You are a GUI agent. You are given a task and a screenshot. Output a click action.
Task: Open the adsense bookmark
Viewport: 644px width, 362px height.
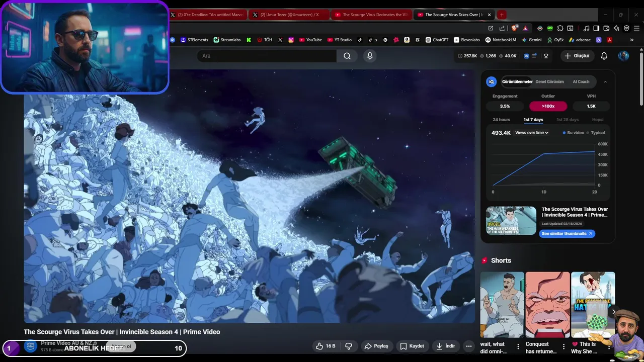coord(580,40)
